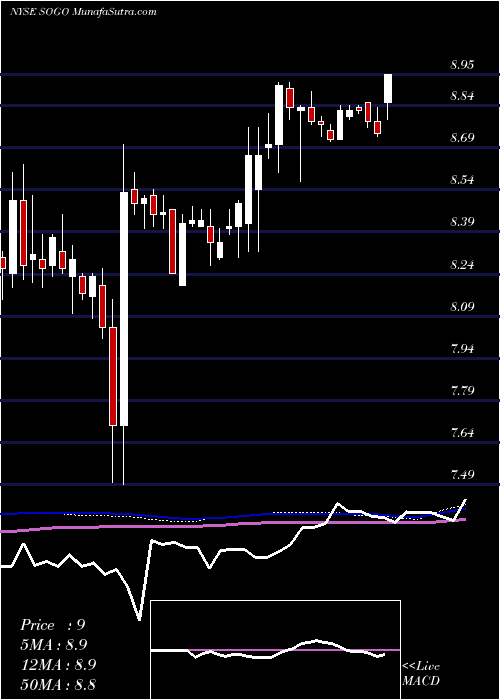Image resolution: width=500 pixels, height=700 pixels.
Task: Click the 5MA : 8.9 readout
Action: pyautogui.click(x=54, y=645)
